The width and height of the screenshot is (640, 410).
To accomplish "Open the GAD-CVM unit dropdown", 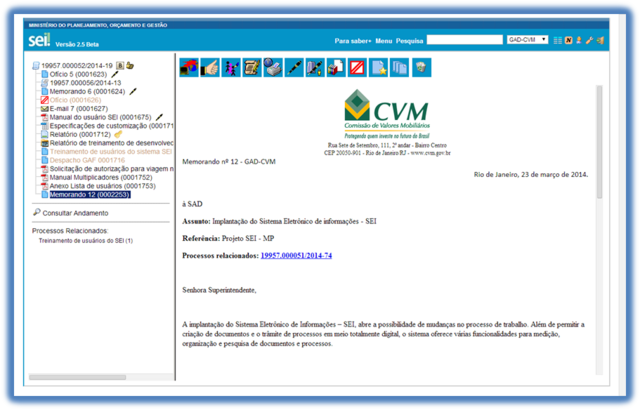I will tap(526, 40).
